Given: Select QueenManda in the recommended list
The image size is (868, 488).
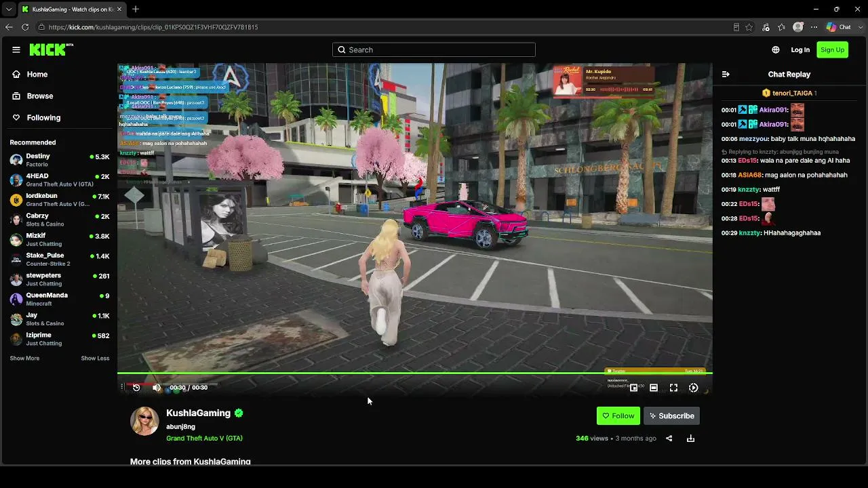Looking at the screenshot, I should pos(60,299).
